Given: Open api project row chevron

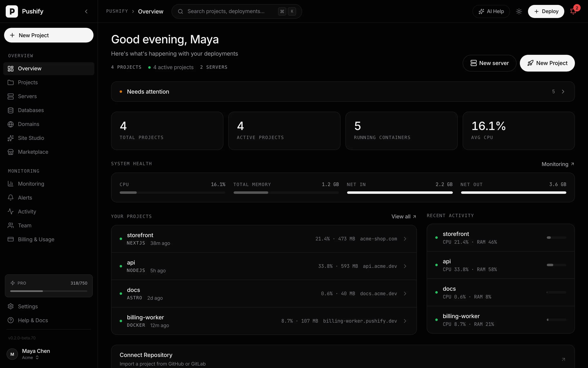Looking at the screenshot, I should [405, 266].
